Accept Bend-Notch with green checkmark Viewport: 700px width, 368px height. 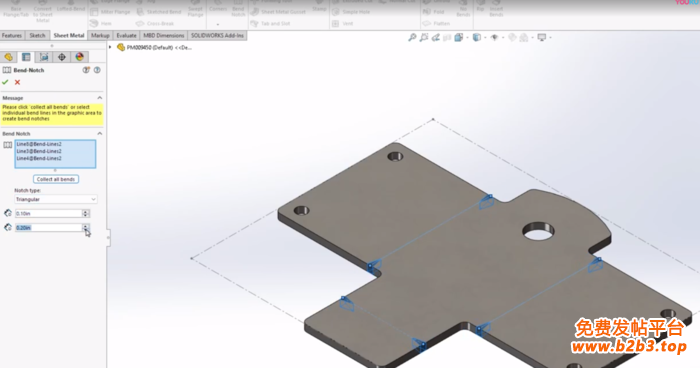5,82
